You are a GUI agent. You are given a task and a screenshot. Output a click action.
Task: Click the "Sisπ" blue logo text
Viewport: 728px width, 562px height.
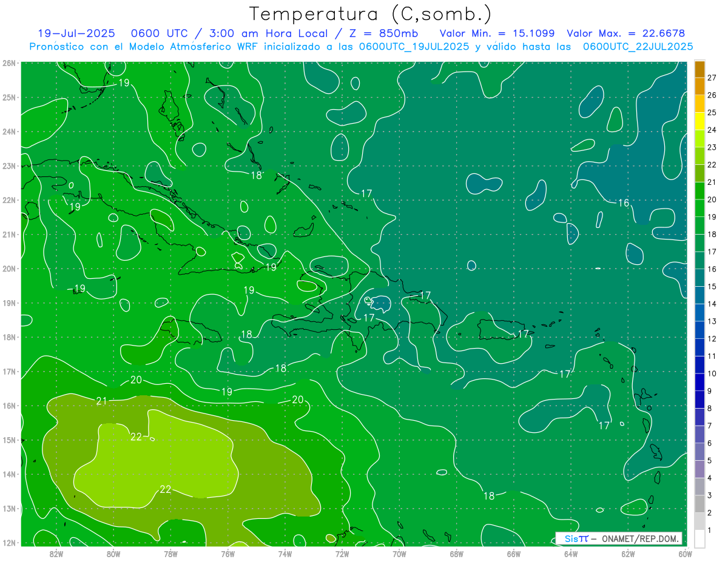coord(576,538)
